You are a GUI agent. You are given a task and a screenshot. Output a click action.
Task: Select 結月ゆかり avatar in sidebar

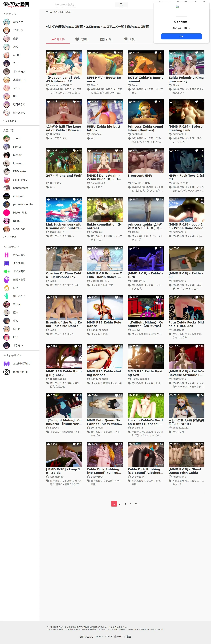click(x=7, y=105)
